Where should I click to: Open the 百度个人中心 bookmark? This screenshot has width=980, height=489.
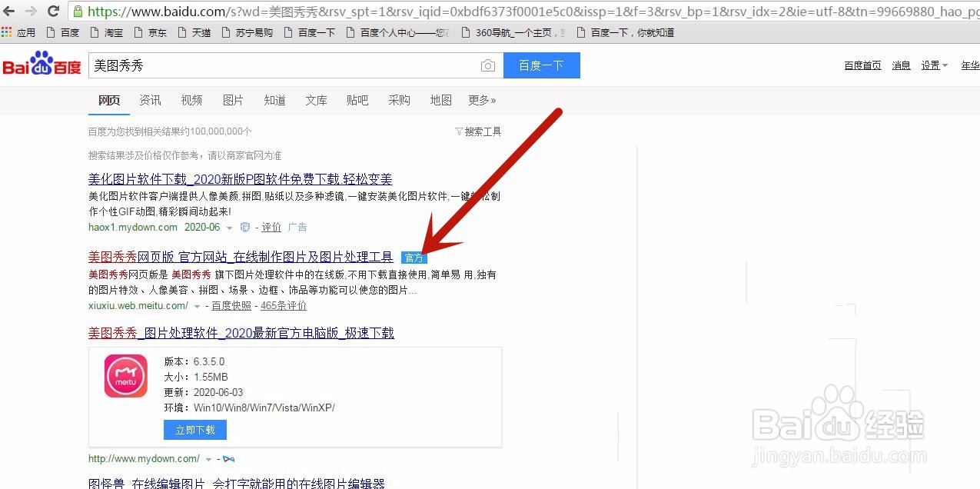pyautogui.click(x=399, y=32)
